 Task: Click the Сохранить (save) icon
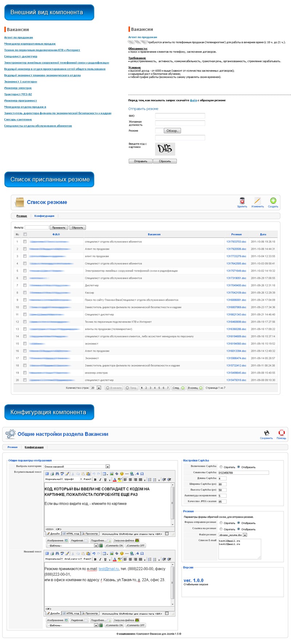click(x=266, y=433)
